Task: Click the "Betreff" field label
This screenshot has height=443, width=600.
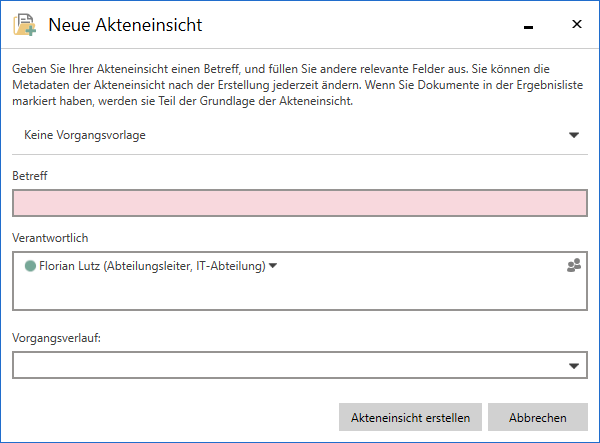Action: tap(30, 176)
